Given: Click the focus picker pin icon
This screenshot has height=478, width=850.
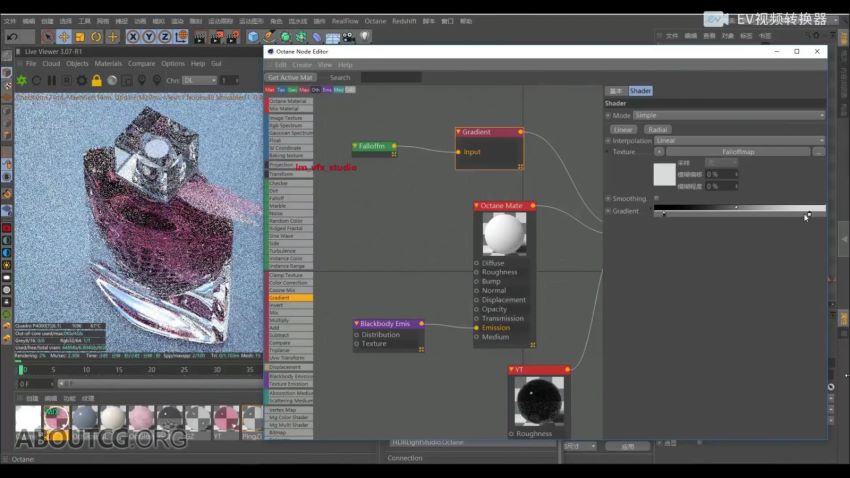Looking at the screenshot, I should (142, 80).
